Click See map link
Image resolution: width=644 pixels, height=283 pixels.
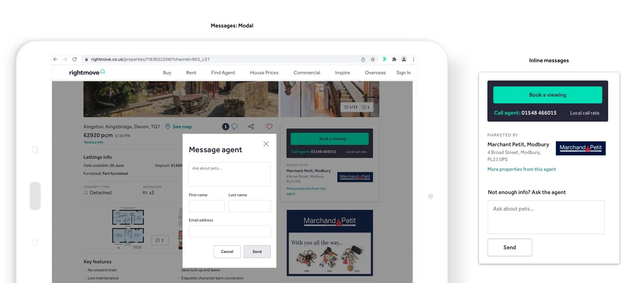tap(182, 127)
